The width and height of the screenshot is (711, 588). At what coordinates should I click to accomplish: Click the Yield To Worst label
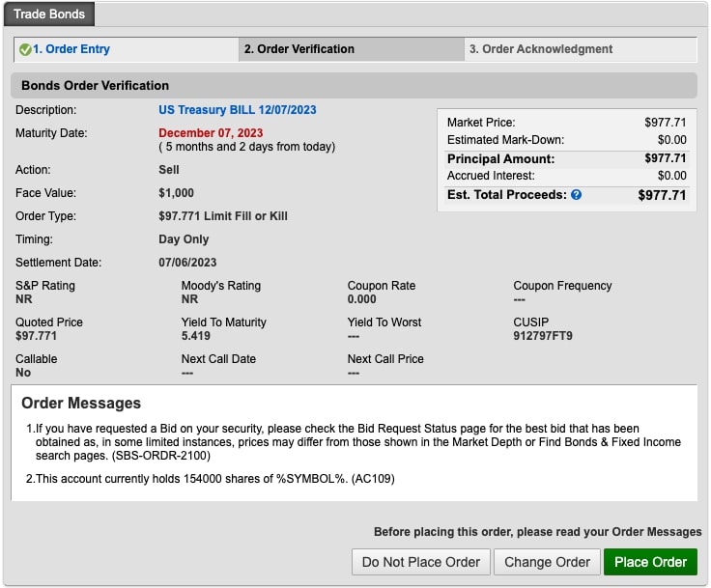(384, 322)
